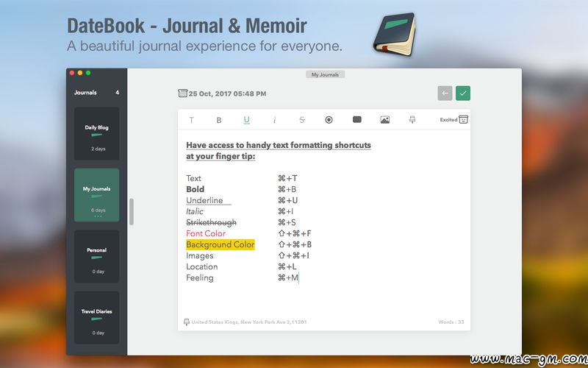Click the underlined word Underline
This screenshot has height=368, width=588.
[205, 200]
